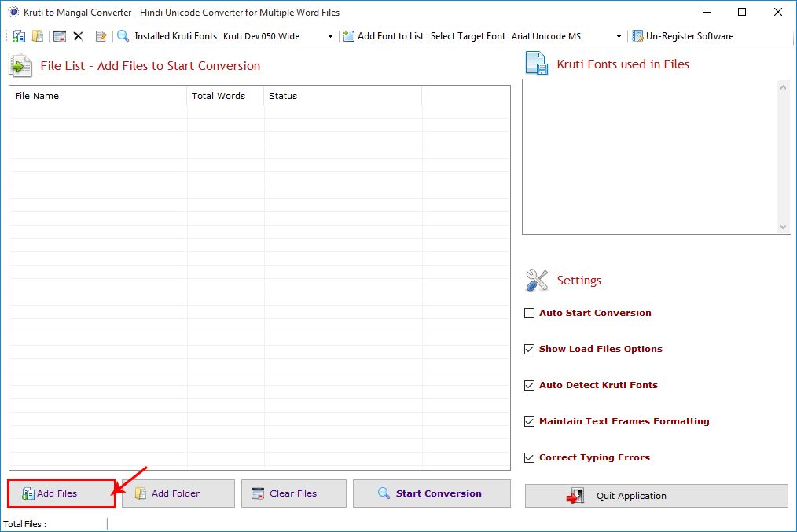Click the Add Font to List icon
The image size is (797, 532).
click(349, 36)
